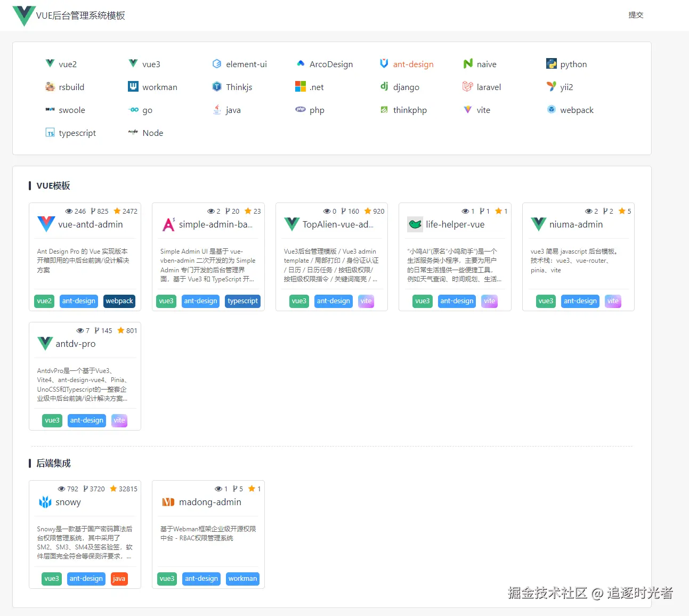The height and width of the screenshot is (616, 689).
Task: Click the workman icon
Action: tap(133, 86)
